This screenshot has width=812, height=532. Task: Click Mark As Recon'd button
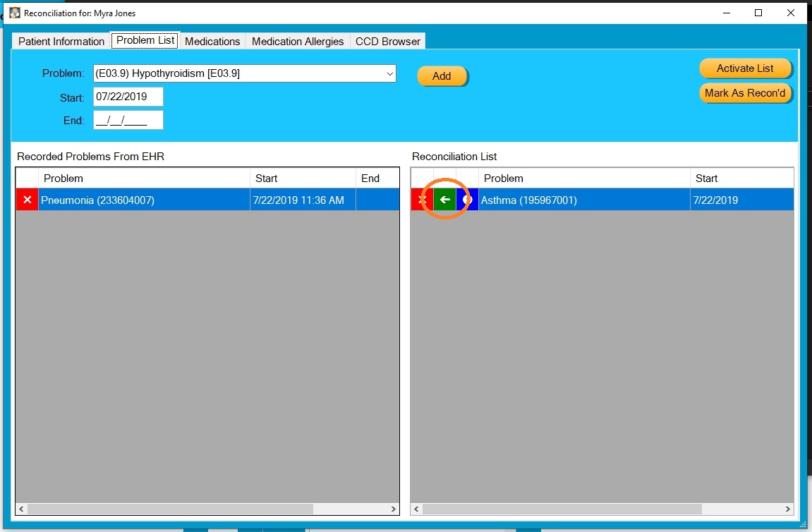coord(745,93)
